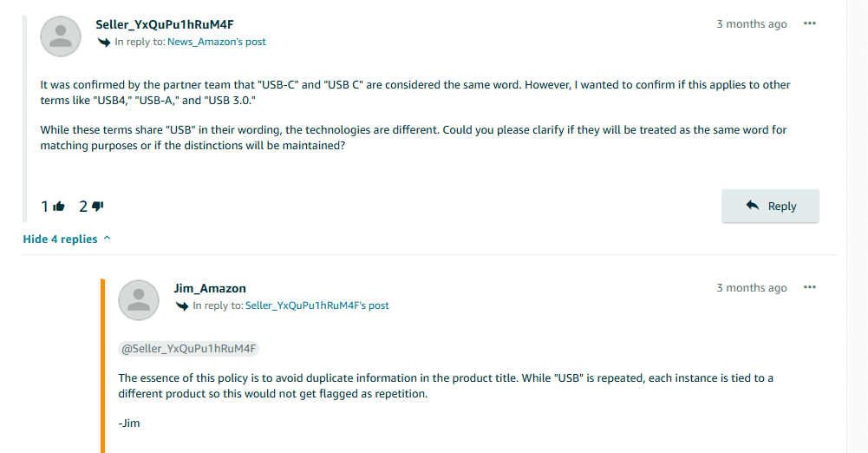
Task: Click the @Seller_YxQuPu1hRuM4F mention tag
Action: [189, 349]
